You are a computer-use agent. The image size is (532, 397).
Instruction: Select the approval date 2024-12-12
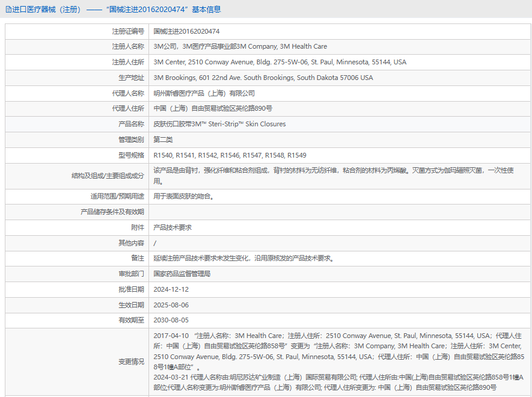coord(171,290)
